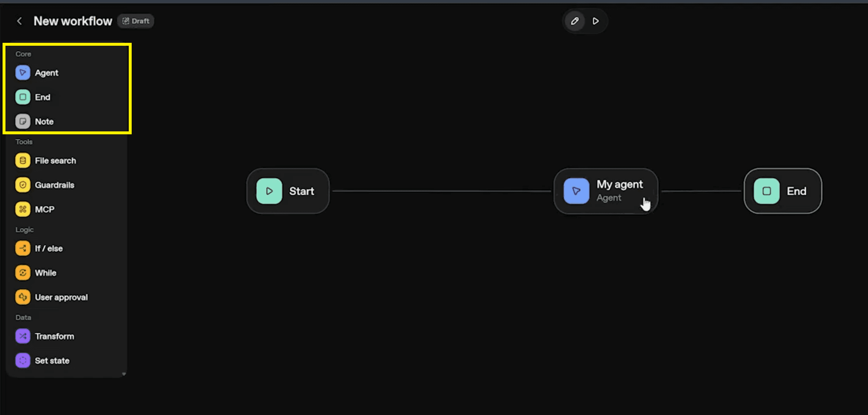
Task: Pick the While loop node
Action: coord(45,273)
